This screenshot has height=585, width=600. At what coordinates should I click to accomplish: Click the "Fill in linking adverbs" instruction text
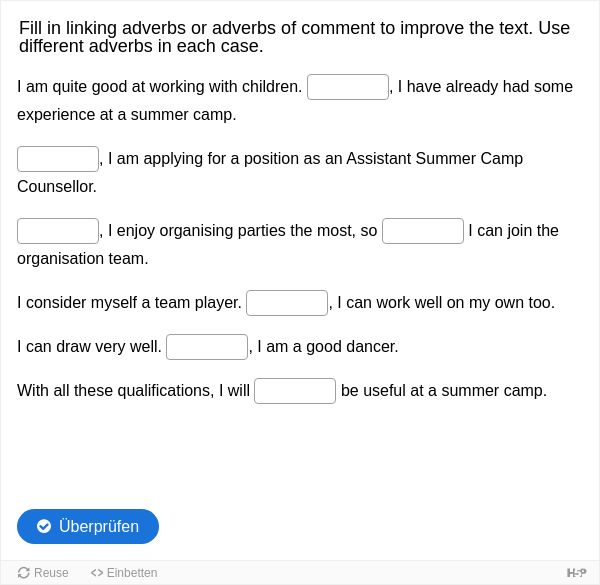pyautogui.click(x=294, y=37)
